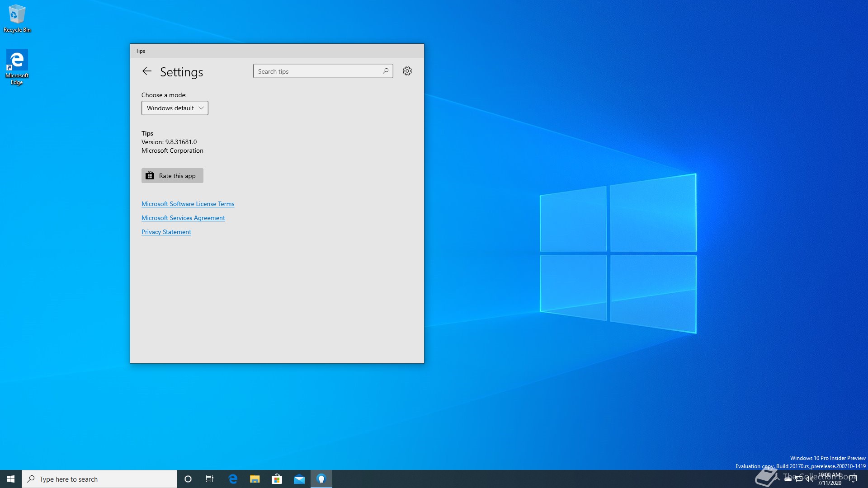
Task: Open the Privacy Statement link
Action: pos(166,232)
